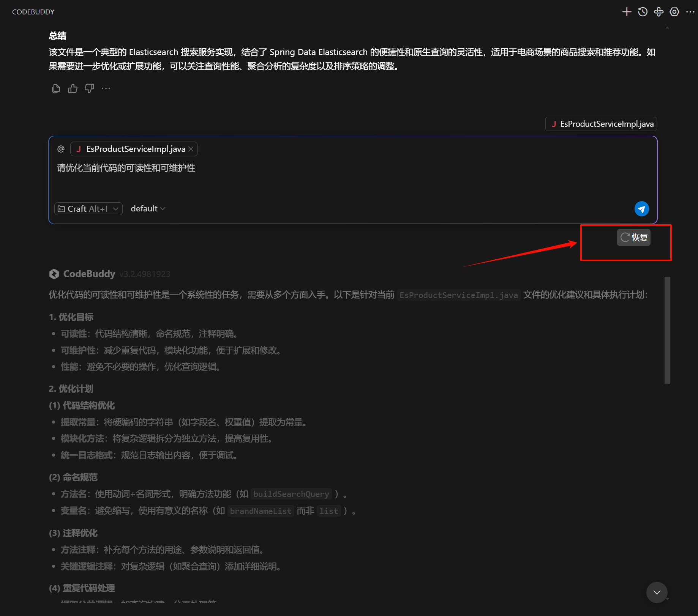Like the response with thumbs up
The height and width of the screenshot is (616, 698).
(73, 89)
